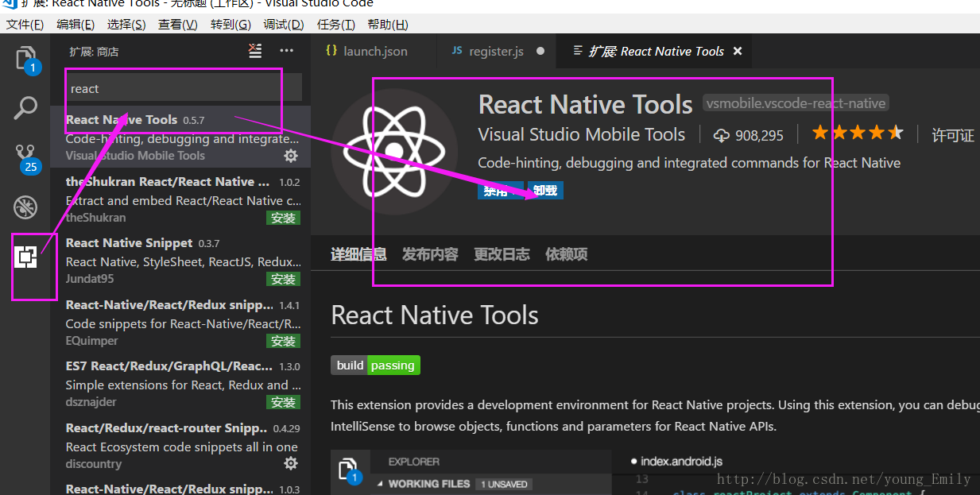Click 禁用 disable button

coord(501,191)
